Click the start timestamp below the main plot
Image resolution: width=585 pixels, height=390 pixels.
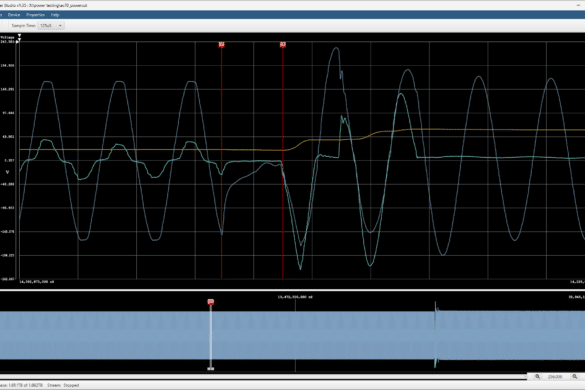coord(37,282)
